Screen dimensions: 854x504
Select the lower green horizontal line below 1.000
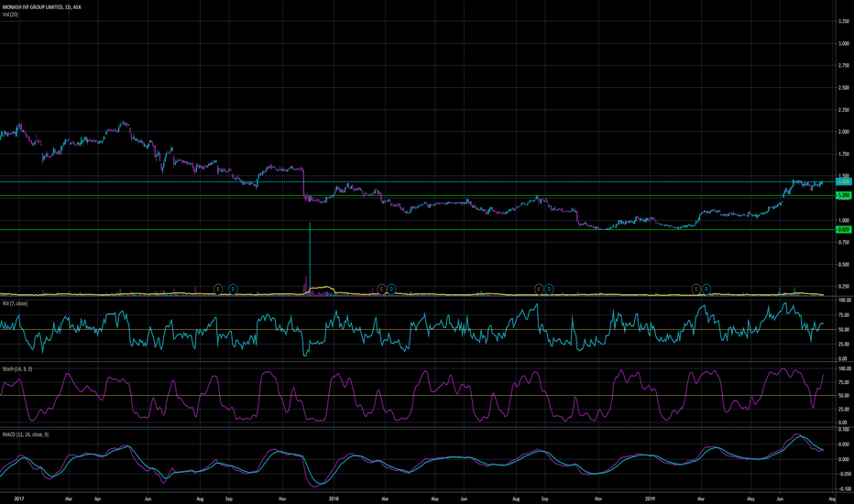418,230
